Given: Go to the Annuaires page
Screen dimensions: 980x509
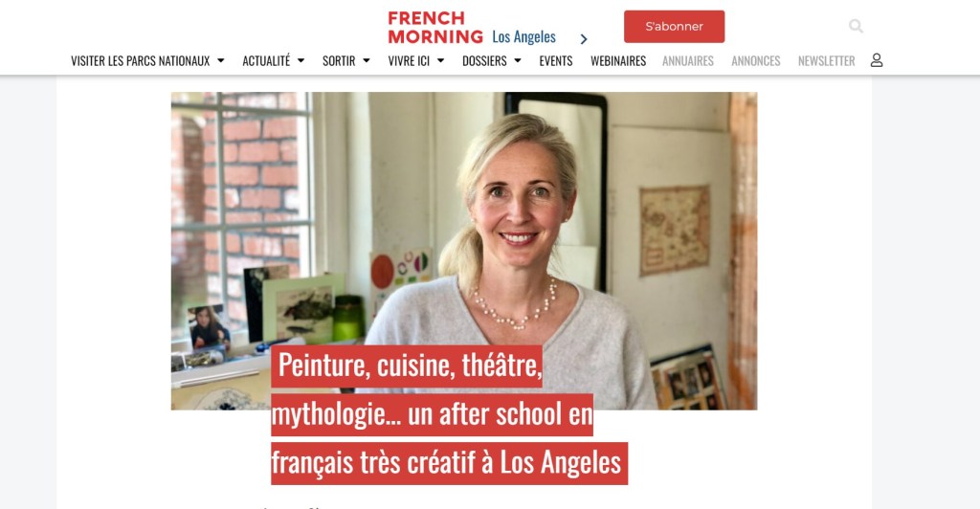Looking at the screenshot, I should [687, 60].
